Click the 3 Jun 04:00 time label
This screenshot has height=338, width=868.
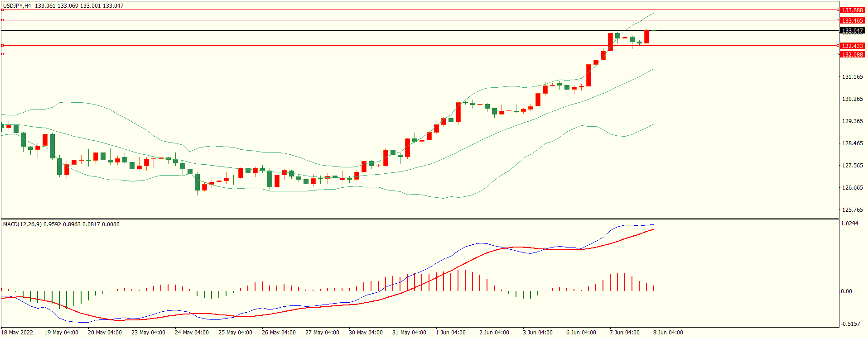tap(538, 333)
